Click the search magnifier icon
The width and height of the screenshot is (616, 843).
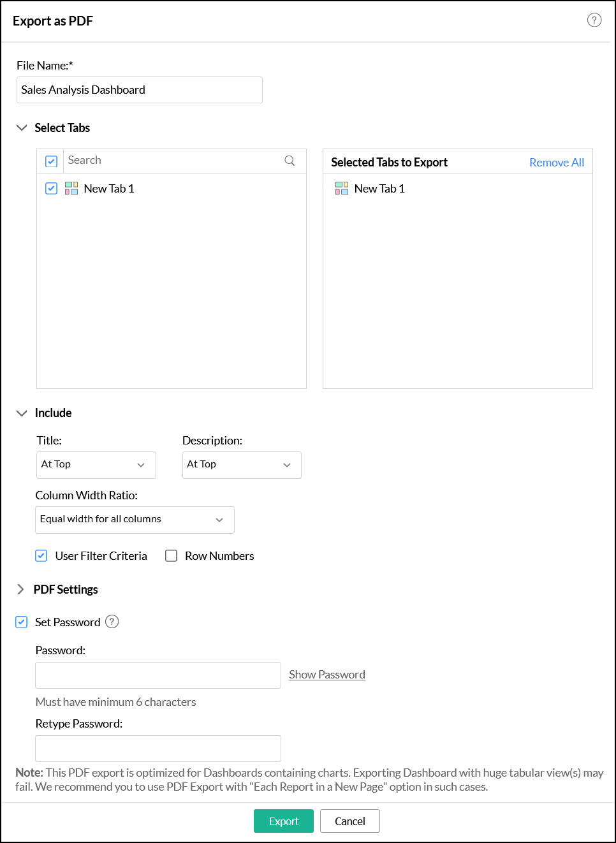click(290, 160)
